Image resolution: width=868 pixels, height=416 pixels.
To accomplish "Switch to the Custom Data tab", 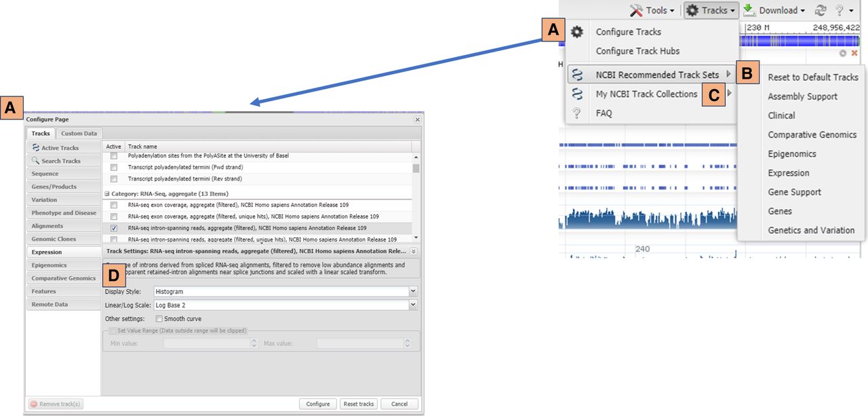I will coord(80,134).
